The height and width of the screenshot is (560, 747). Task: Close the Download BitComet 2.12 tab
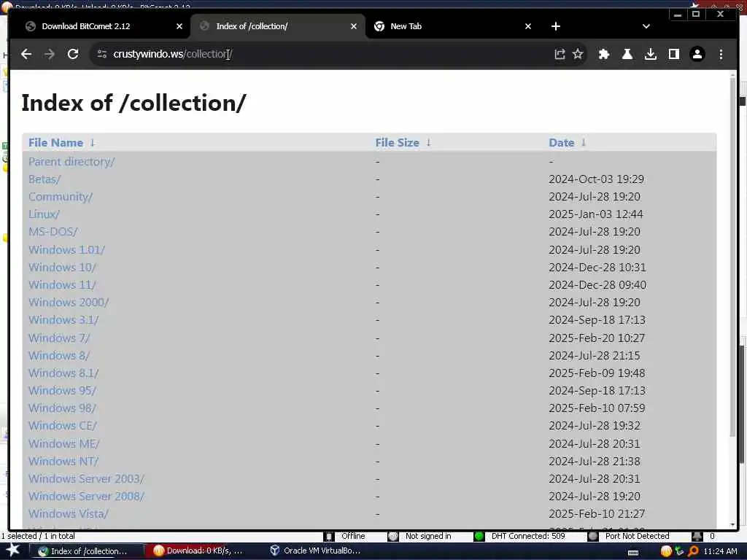click(179, 27)
